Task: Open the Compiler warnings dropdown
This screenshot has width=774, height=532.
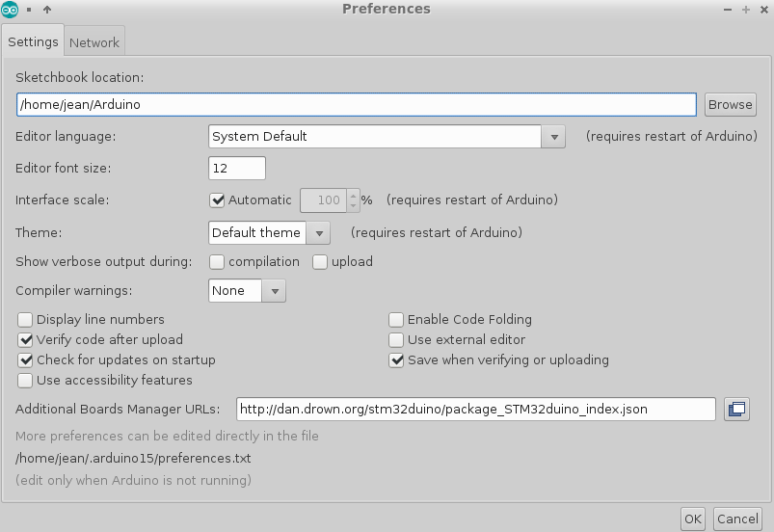Action: (247, 291)
